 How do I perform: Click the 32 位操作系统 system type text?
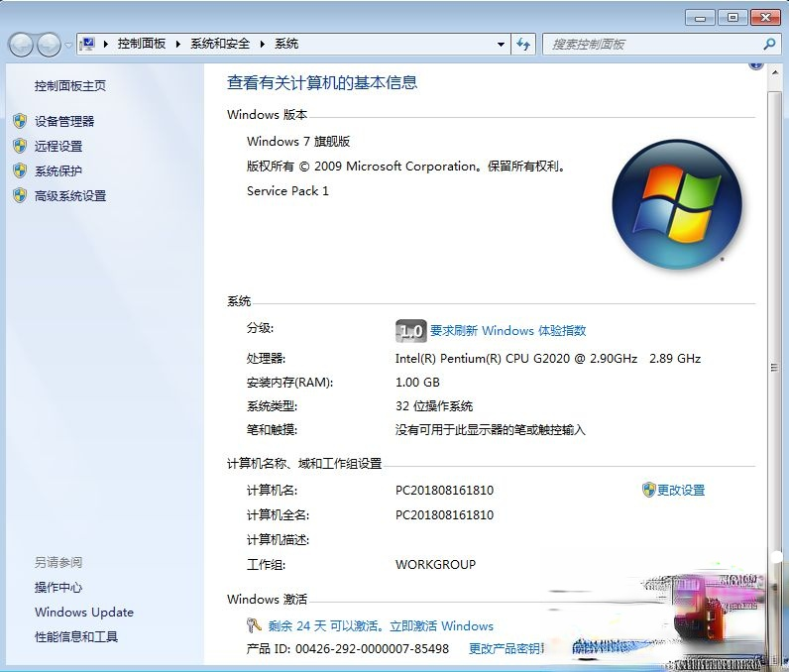point(434,406)
